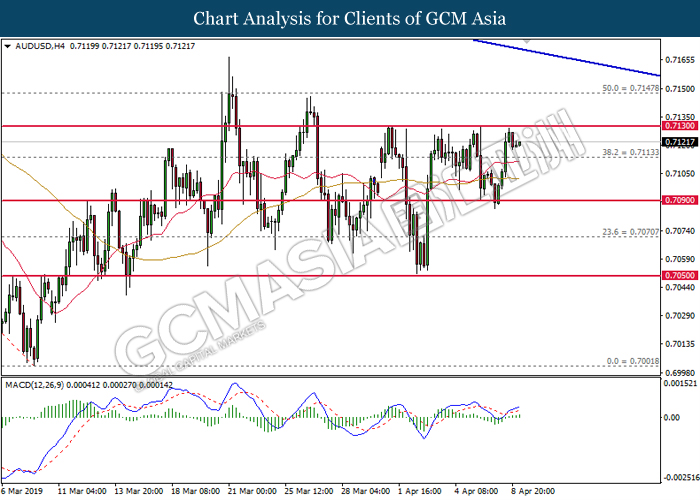The image size is (700, 500).
Task: Click the triangle arrow beside AUDUSD,H4
Action: pyautogui.click(x=8, y=46)
